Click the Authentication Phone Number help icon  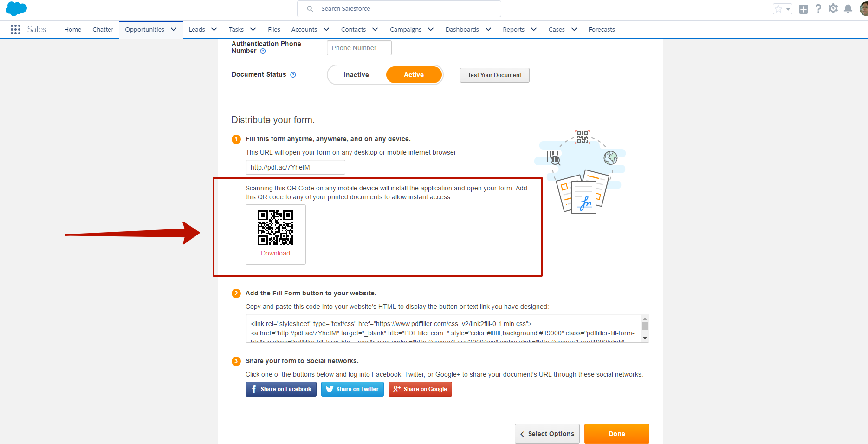263,51
